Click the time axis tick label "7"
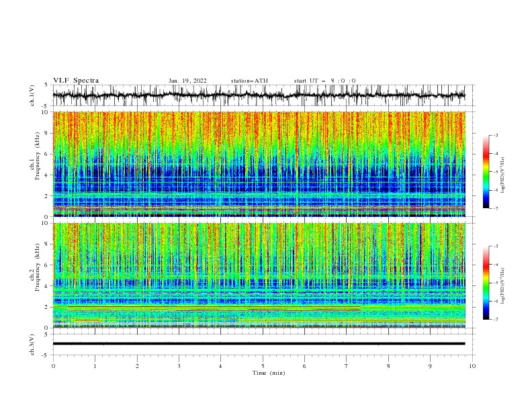This screenshot has height=411, width=532. point(347,366)
